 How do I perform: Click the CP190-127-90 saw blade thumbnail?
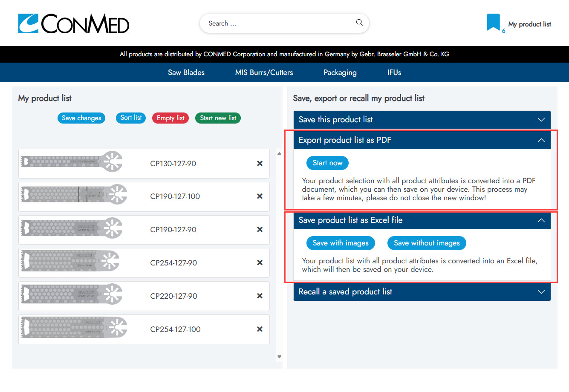pyautogui.click(x=71, y=230)
